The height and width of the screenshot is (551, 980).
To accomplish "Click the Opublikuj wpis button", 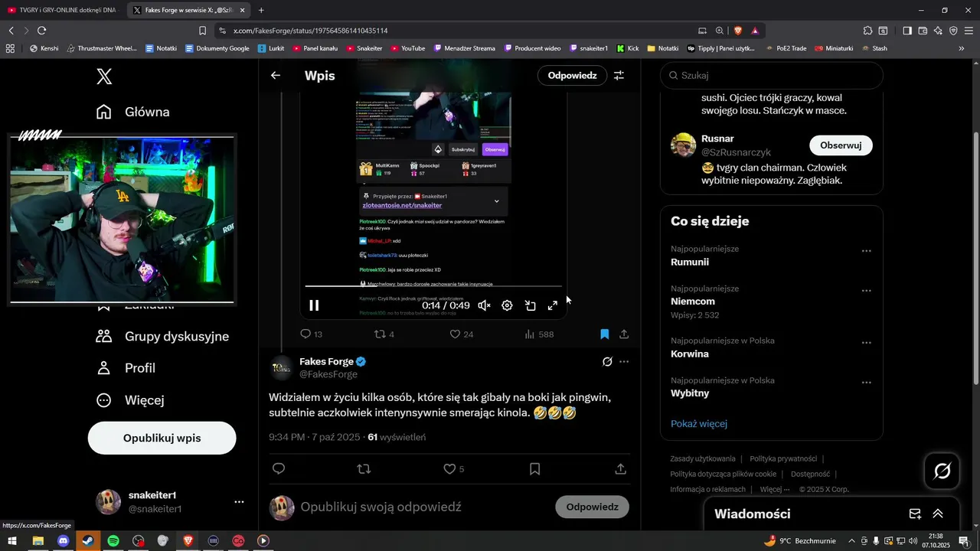I will coord(162,438).
